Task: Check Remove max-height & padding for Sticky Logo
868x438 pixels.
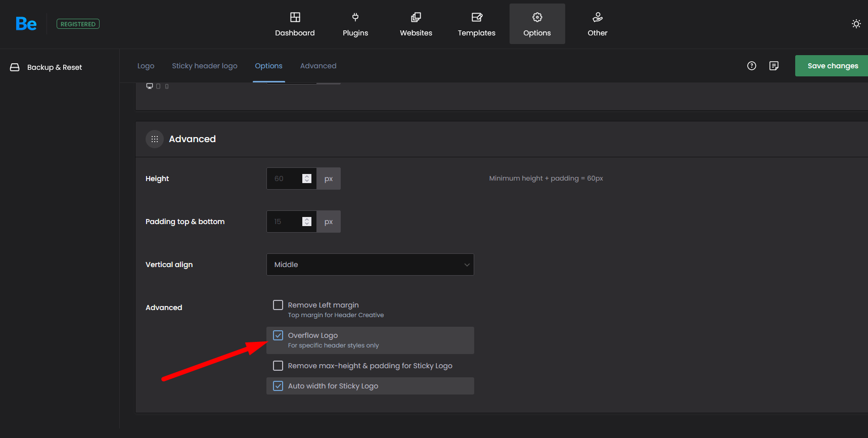Action: click(278, 366)
